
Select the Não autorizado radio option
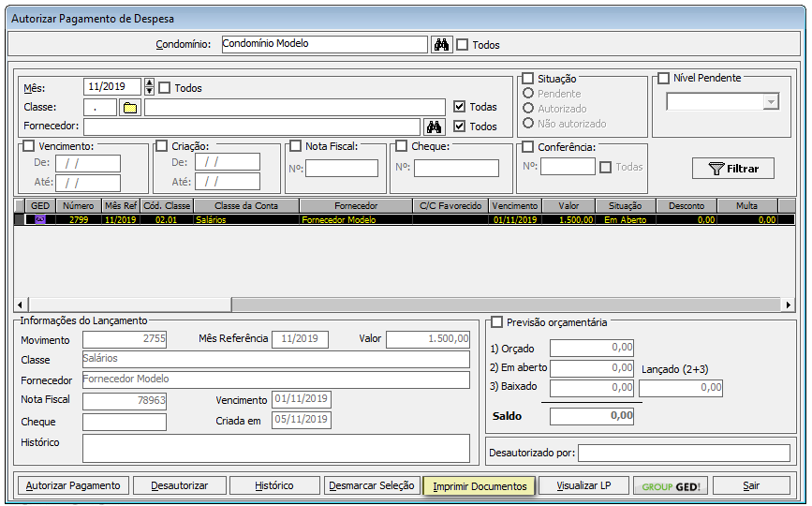click(528, 124)
